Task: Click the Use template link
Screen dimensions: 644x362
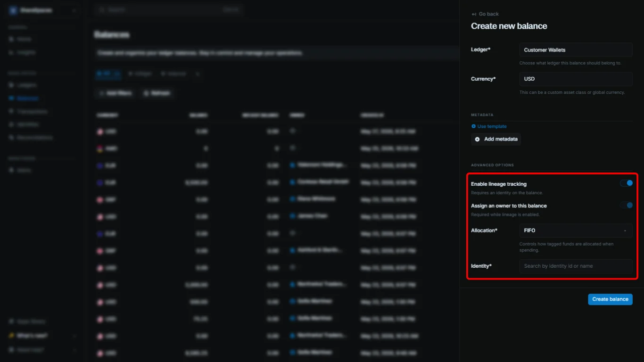Action: 489,126
